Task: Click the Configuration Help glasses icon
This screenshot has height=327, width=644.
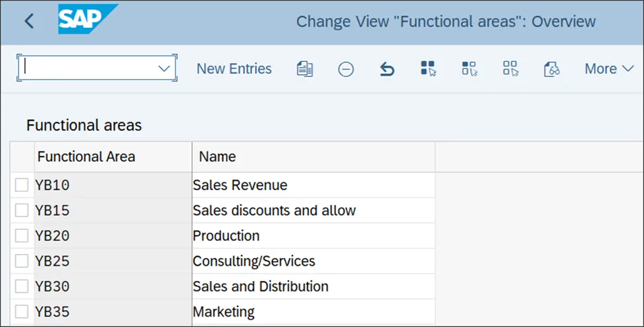Action: tap(551, 68)
